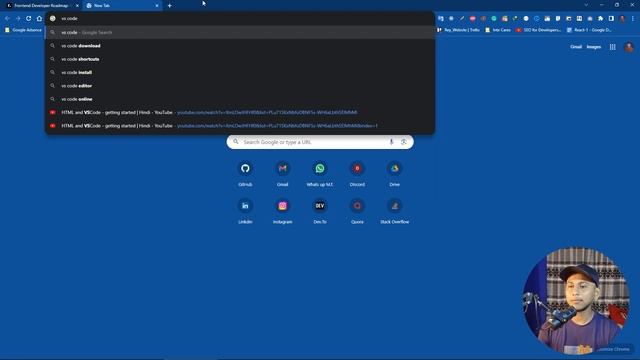The width and height of the screenshot is (640, 360).
Task: Pick the 'vs code download' suggestion
Action: (240, 46)
